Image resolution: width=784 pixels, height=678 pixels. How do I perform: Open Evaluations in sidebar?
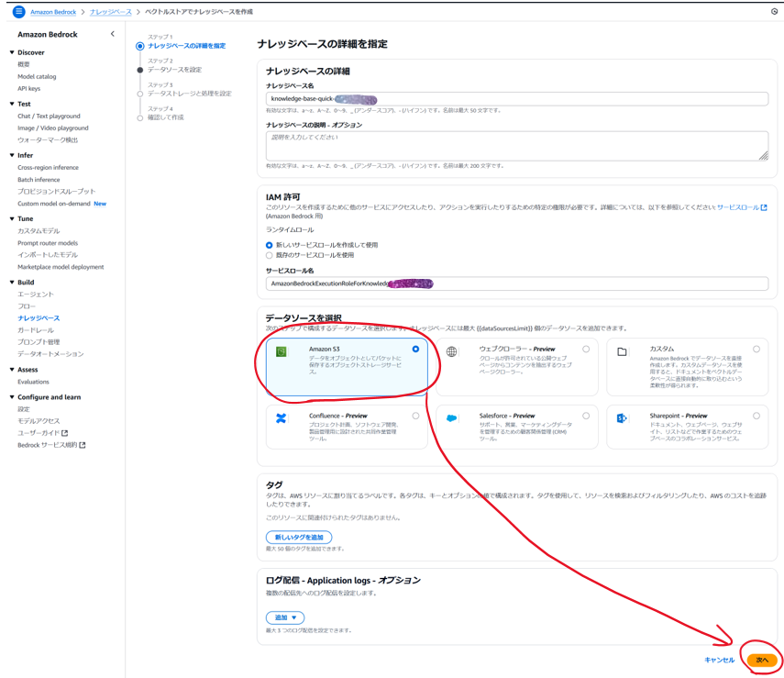pyautogui.click(x=34, y=382)
